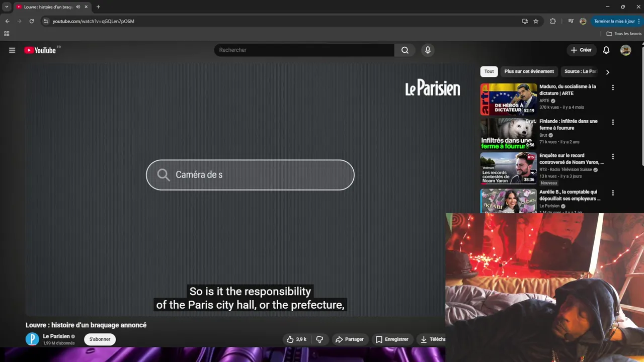Open the apps grid in bookmarks bar
The image size is (644, 362).
tap(7, 34)
